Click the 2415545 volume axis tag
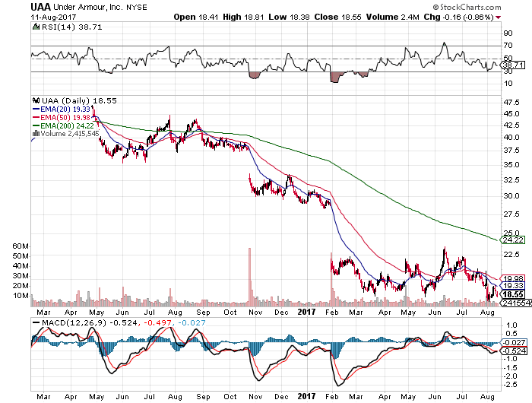The width and height of the screenshot is (532, 403). click(517, 303)
